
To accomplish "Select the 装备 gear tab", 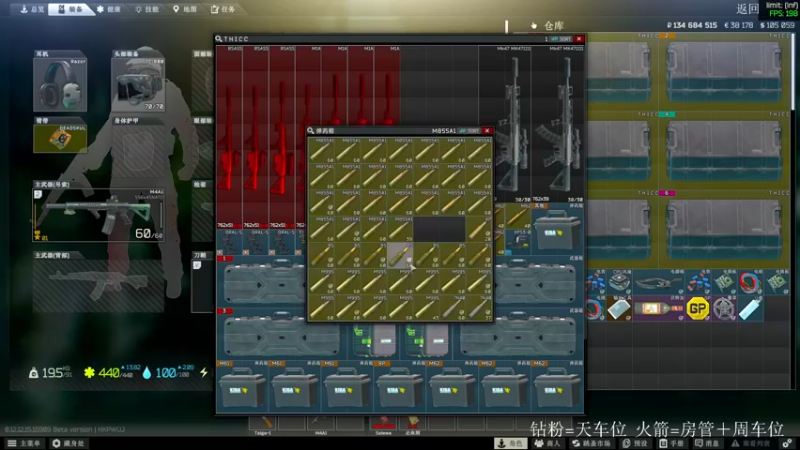I will [x=71, y=9].
